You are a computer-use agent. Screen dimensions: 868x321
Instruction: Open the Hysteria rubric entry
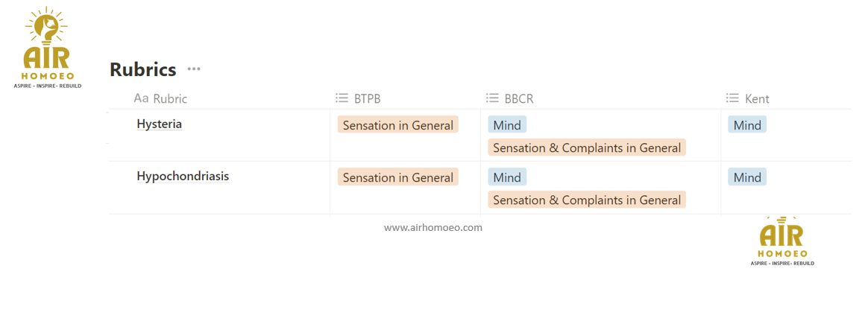click(159, 124)
